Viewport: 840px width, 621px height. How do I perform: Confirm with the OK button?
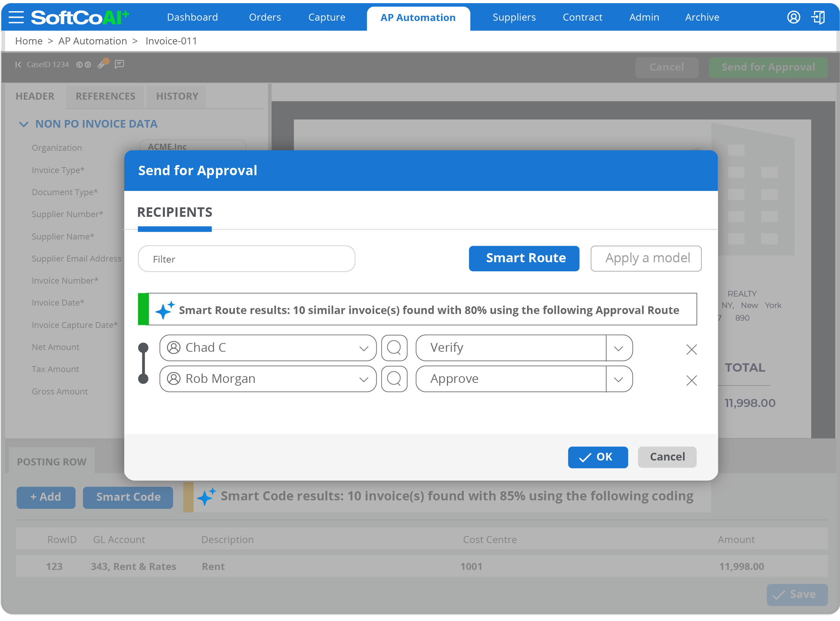(x=597, y=457)
